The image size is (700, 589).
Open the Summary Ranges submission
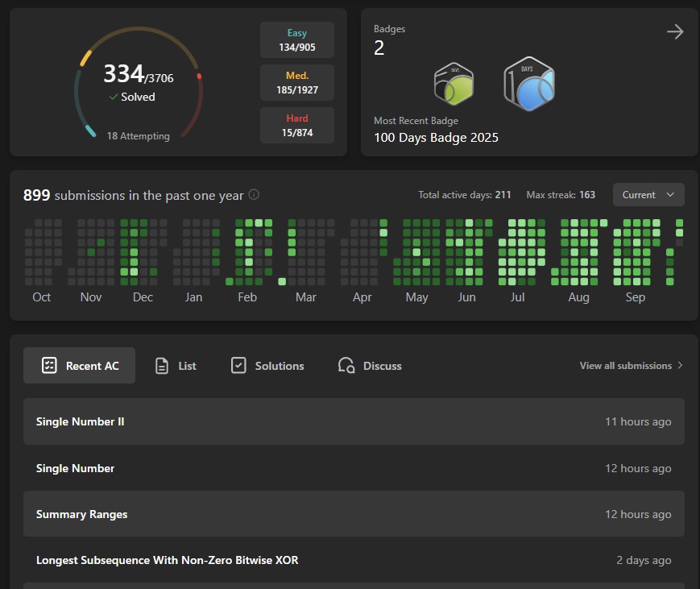(354, 513)
